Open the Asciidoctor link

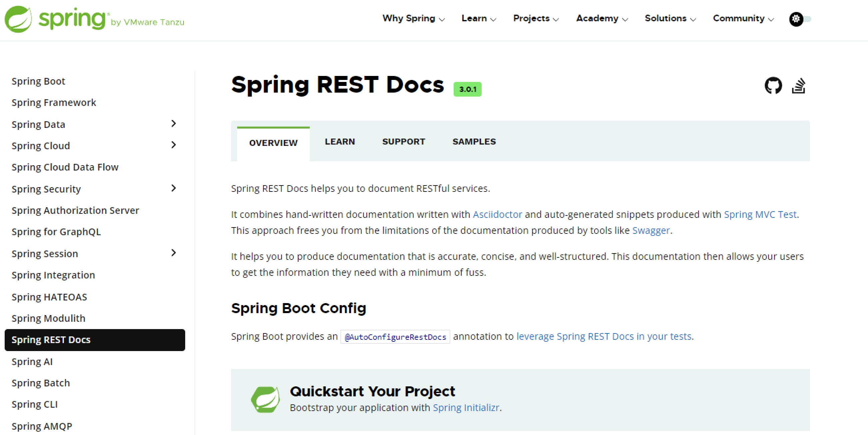(498, 214)
